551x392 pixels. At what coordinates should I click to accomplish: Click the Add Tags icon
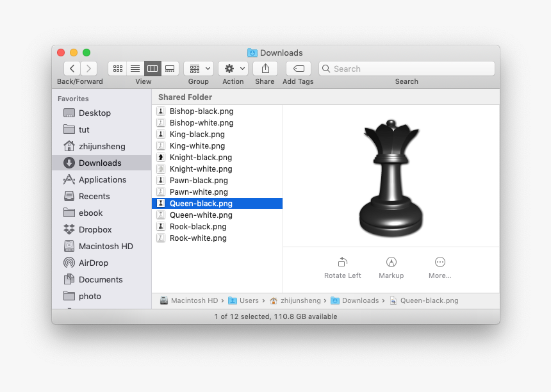(297, 69)
